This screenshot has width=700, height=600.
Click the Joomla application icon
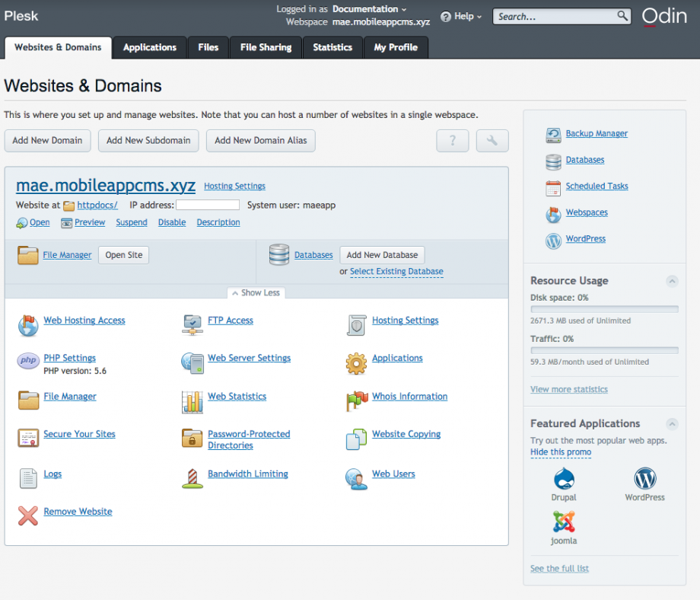click(564, 522)
